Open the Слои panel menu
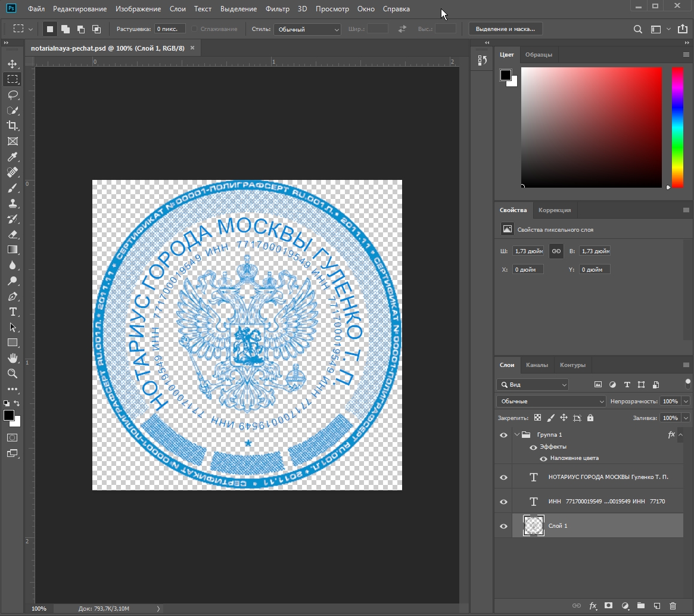694x616 pixels. (686, 365)
